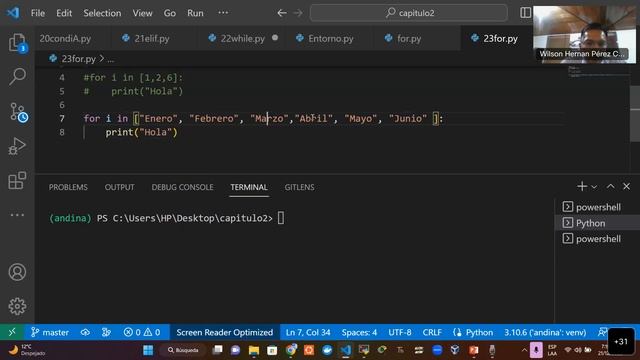Change the UTF-8 encoding

click(400, 332)
